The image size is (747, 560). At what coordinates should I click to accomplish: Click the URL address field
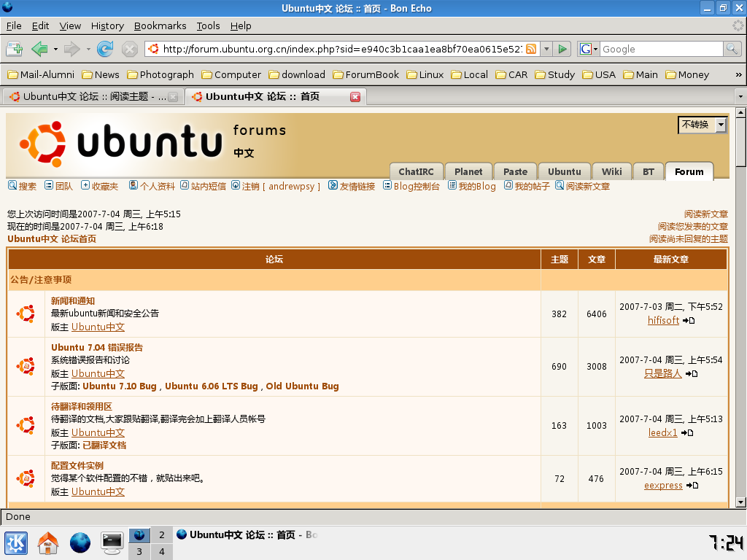point(342,49)
